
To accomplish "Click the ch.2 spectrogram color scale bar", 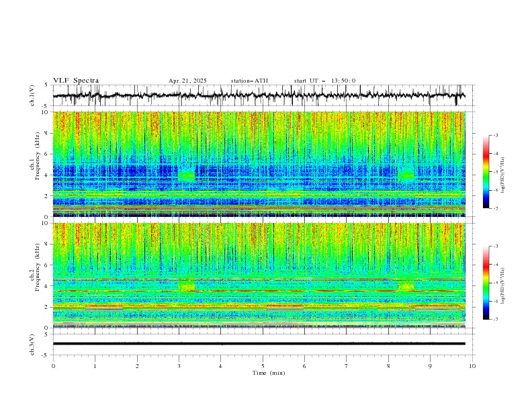I will (486, 283).
